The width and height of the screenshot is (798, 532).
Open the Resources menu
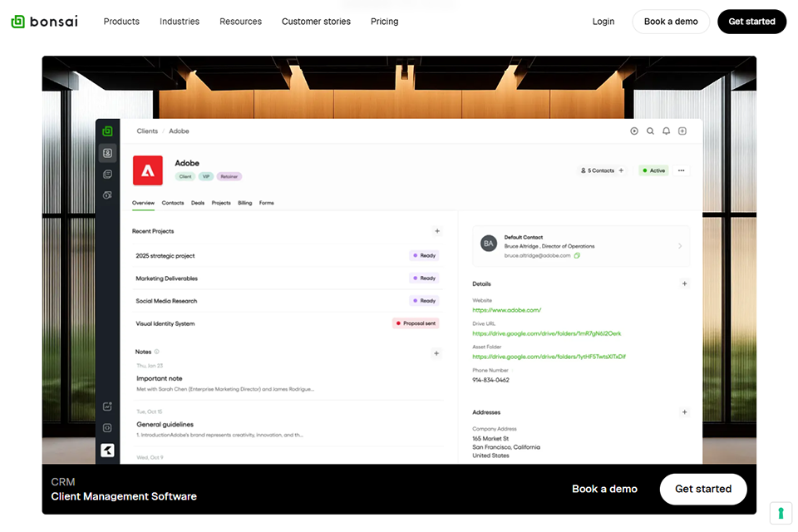point(241,22)
